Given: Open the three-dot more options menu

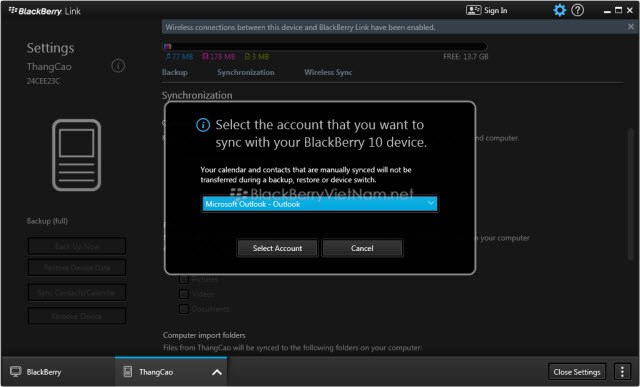Looking at the screenshot, I should (x=622, y=371).
